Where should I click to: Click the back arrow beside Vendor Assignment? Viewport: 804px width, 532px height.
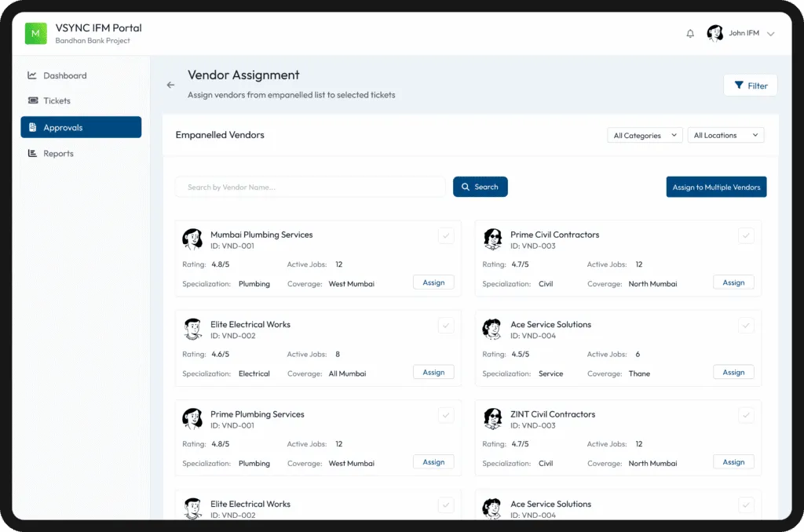pyautogui.click(x=170, y=85)
